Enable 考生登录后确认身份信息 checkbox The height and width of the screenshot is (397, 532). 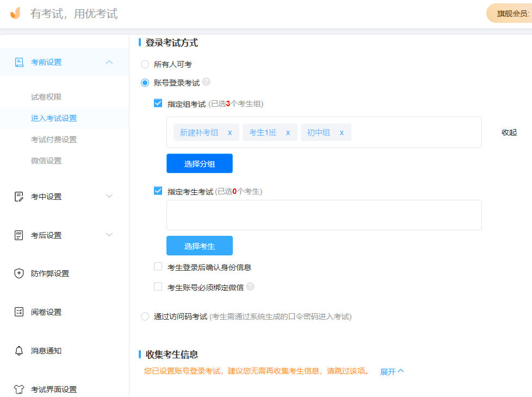click(158, 266)
